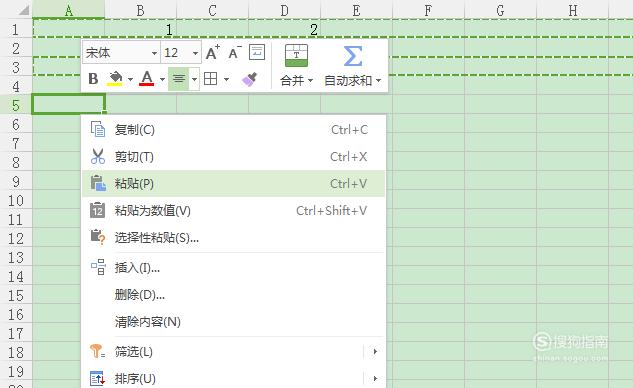This screenshot has width=633, height=388.
Task: Expand the fill color dropdown arrow
Action: coord(130,79)
